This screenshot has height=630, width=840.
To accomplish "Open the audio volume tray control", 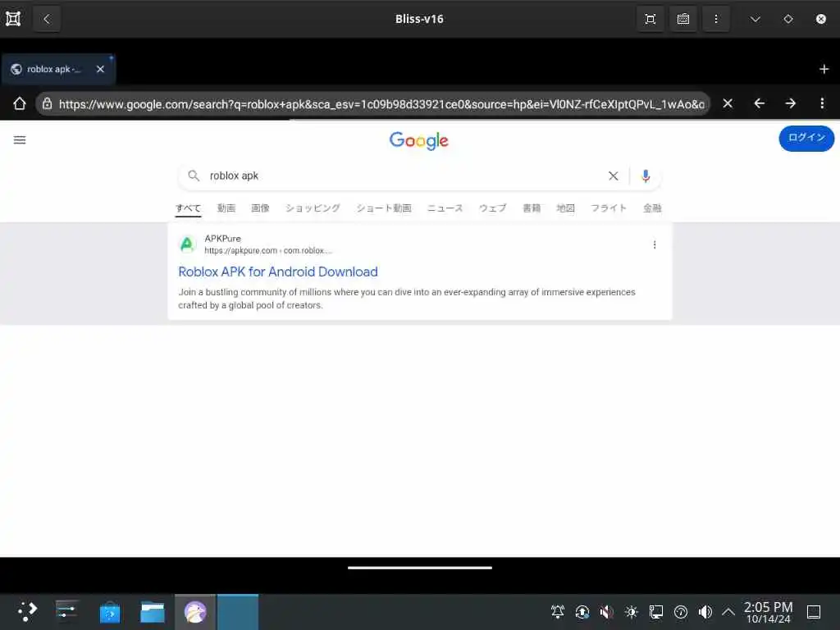I will [x=705, y=612].
